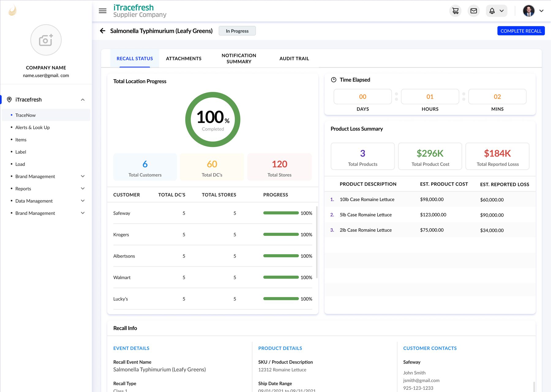Click the Total Stores card
The width and height of the screenshot is (551, 392).
[x=279, y=167]
